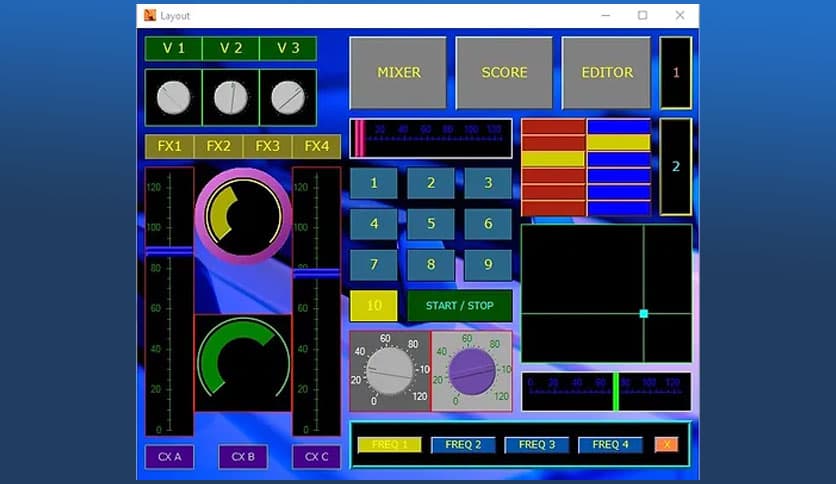836x484 pixels.
Task: Click the gray rotary knob with 0-120 scale
Action: click(x=390, y=371)
